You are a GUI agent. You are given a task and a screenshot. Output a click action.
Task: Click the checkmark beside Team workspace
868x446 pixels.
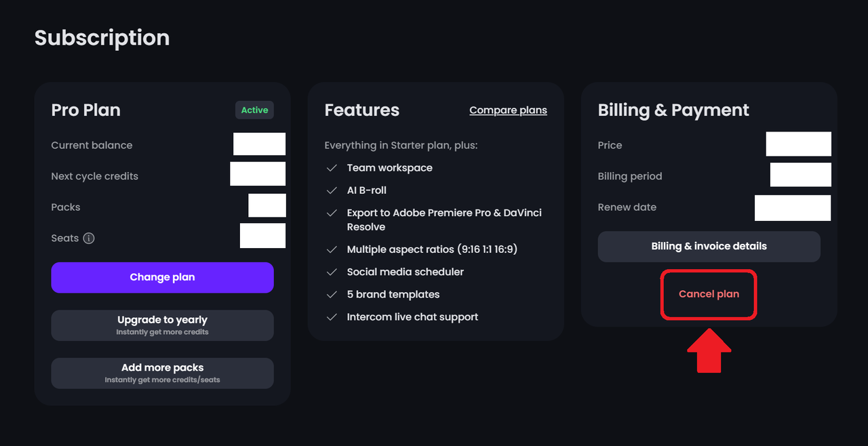pos(332,168)
